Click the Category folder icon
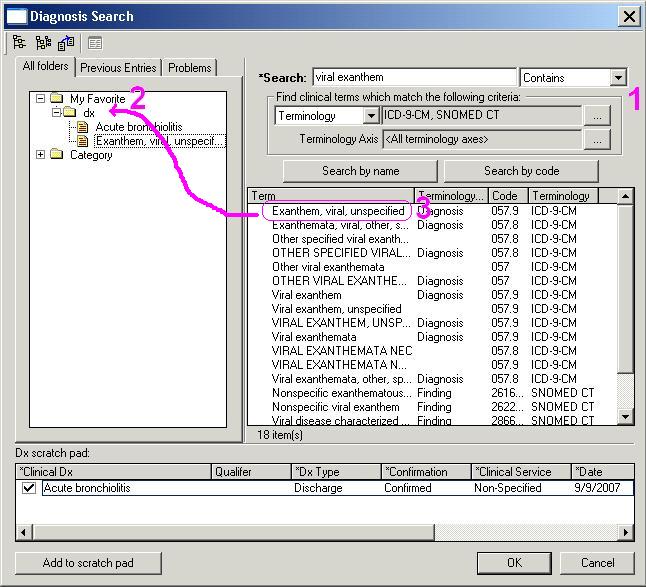The width and height of the screenshot is (646, 587). [x=56, y=154]
